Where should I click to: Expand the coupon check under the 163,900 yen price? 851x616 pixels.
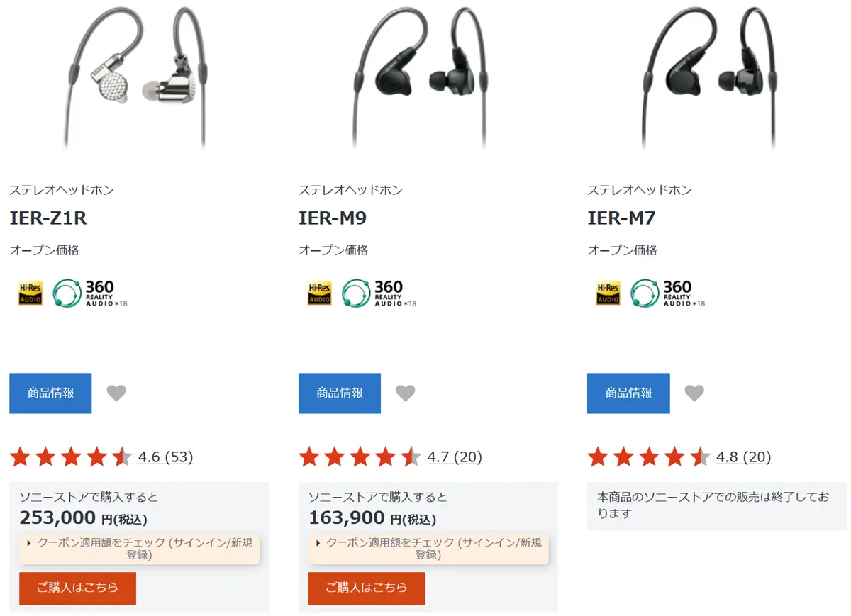(x=428, y=549)
